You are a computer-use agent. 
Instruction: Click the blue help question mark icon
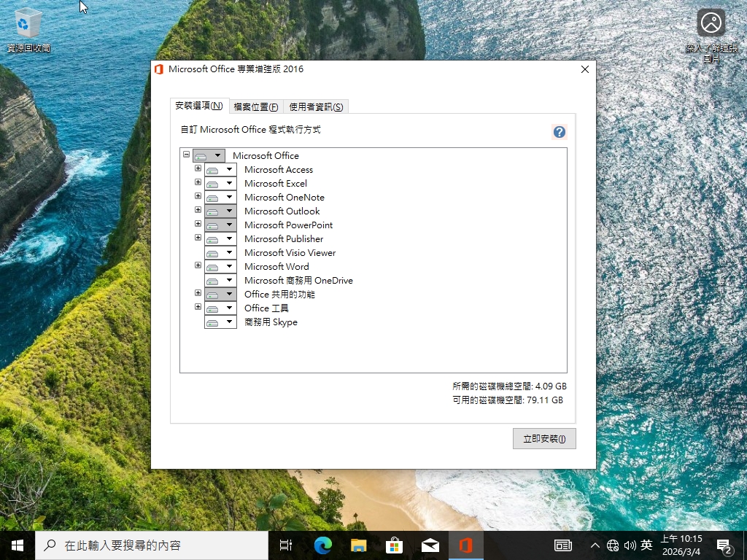point(560,132)
